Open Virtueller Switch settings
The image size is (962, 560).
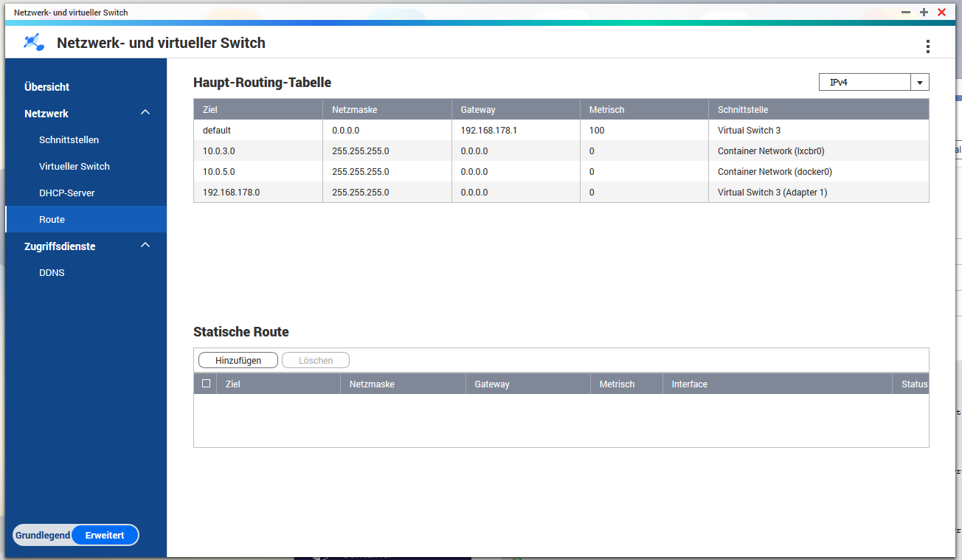point(74,167)
